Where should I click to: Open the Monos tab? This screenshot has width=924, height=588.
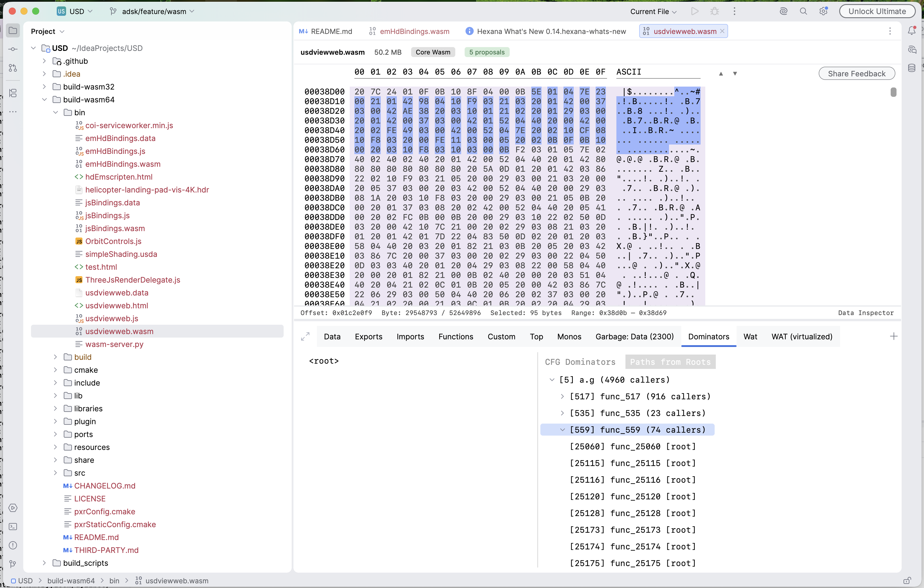coord(569,337)
